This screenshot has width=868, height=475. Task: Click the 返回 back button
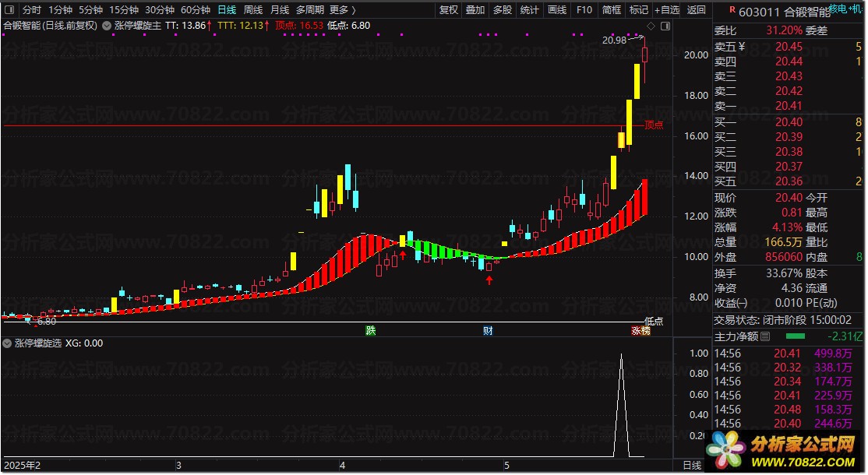[x=696, y=10]
